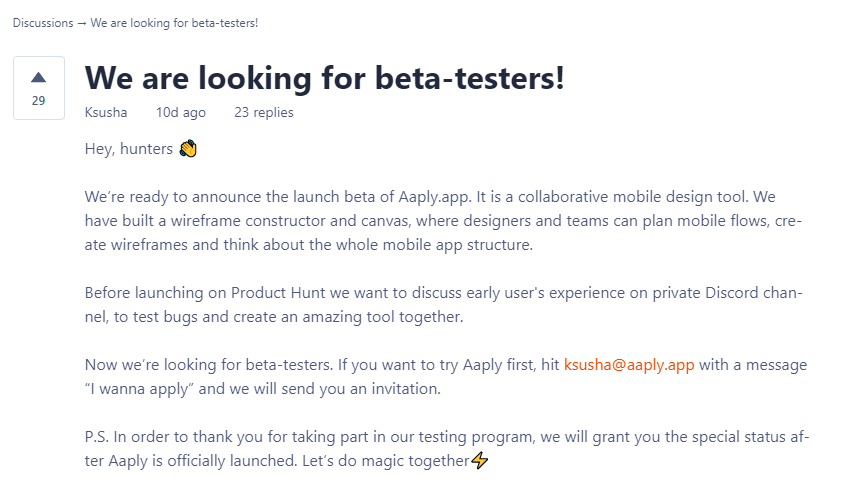
Task: Click the quoted 'I wanna apply' text
Action: (x=140, y=389)
